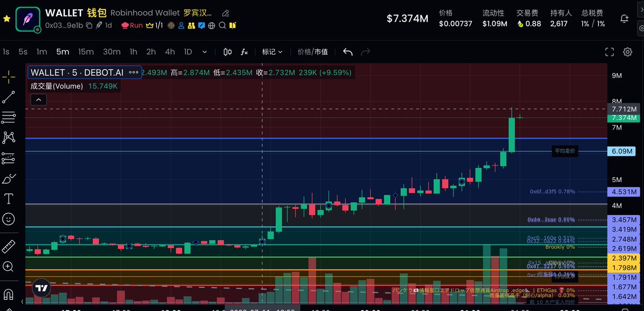644x311 pixels.
Task: Click the TradingView logo
Action: [x=41, y=288]
